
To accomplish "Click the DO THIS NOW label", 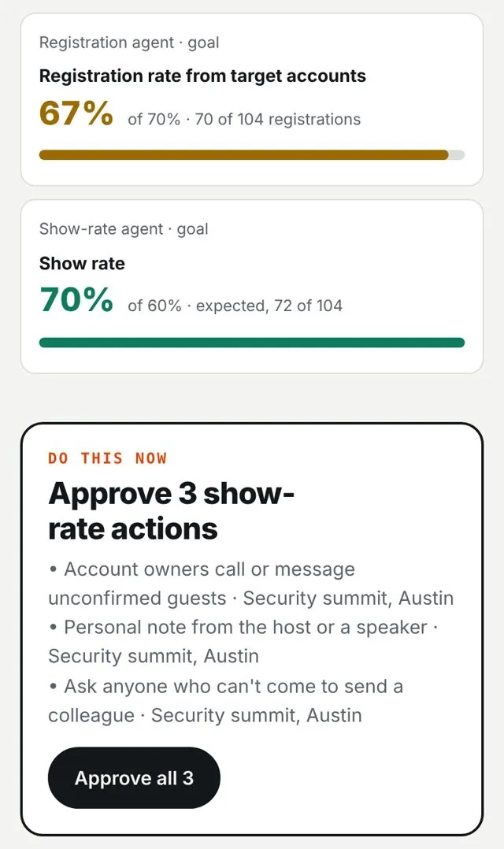I will (x=107, y=458).
